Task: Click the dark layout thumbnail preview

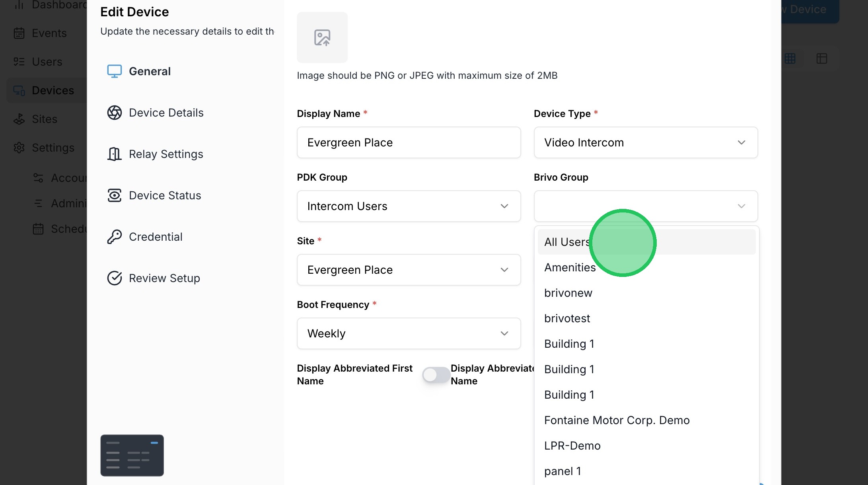Action: point(132,455)
